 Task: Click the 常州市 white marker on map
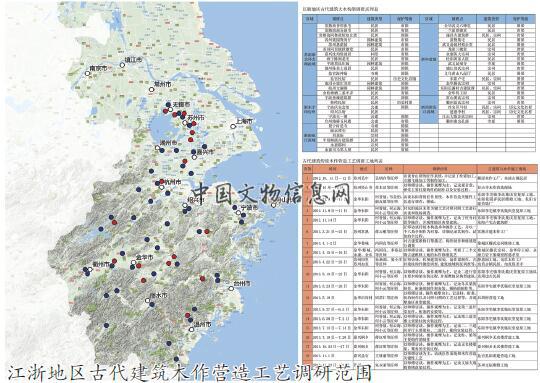click(151, 90)
